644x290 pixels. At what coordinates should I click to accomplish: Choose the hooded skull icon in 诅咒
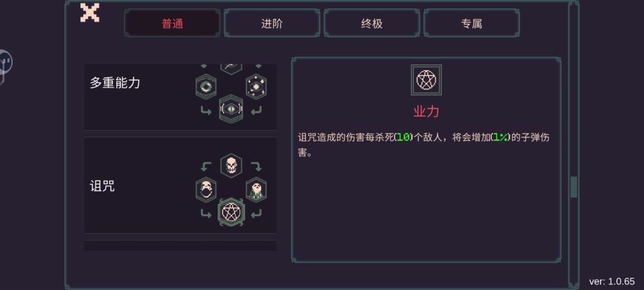point(256,190)
